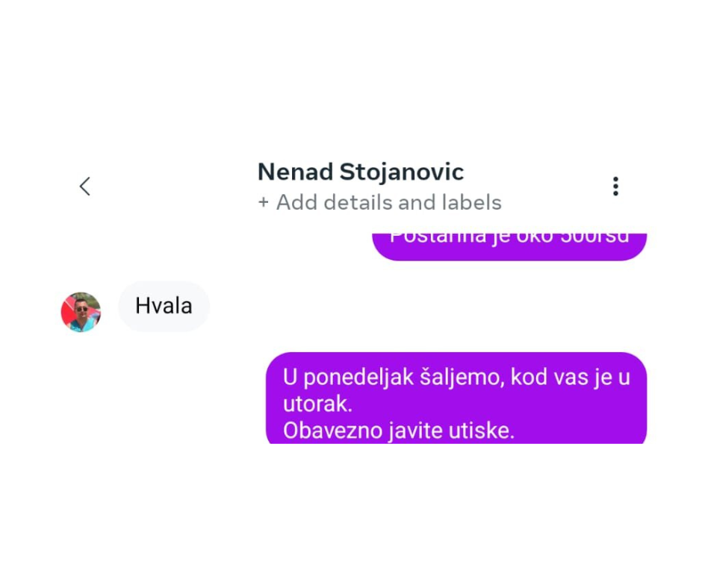Viewport: 702px width, 588px height.
Task: Click the word Nenad in the chat title
Action: coord(296,172)
